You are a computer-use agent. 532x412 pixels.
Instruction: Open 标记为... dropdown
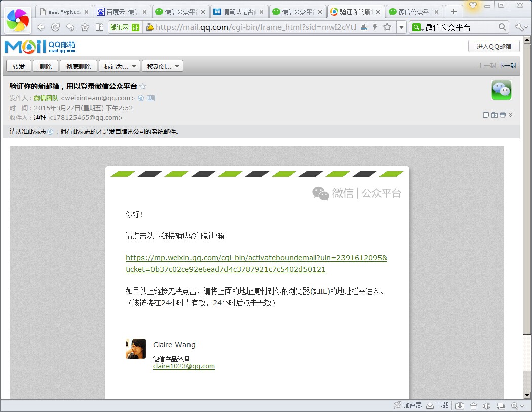[120, 66]
